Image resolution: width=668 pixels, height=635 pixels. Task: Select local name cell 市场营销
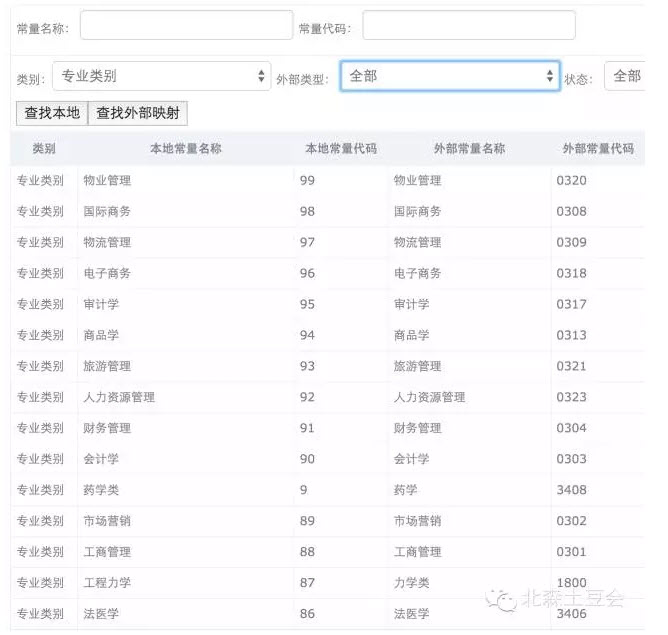[107, 521]
